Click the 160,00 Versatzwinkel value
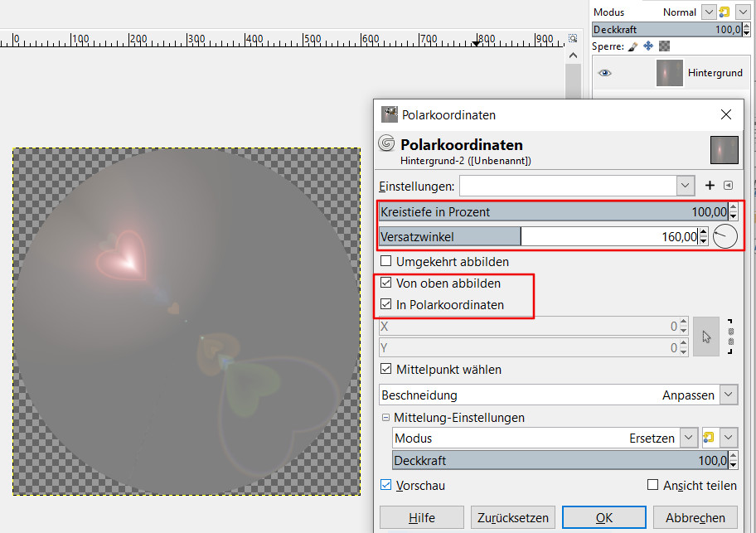The width and height of the screenshot is (756, 533). coord(680,236)
